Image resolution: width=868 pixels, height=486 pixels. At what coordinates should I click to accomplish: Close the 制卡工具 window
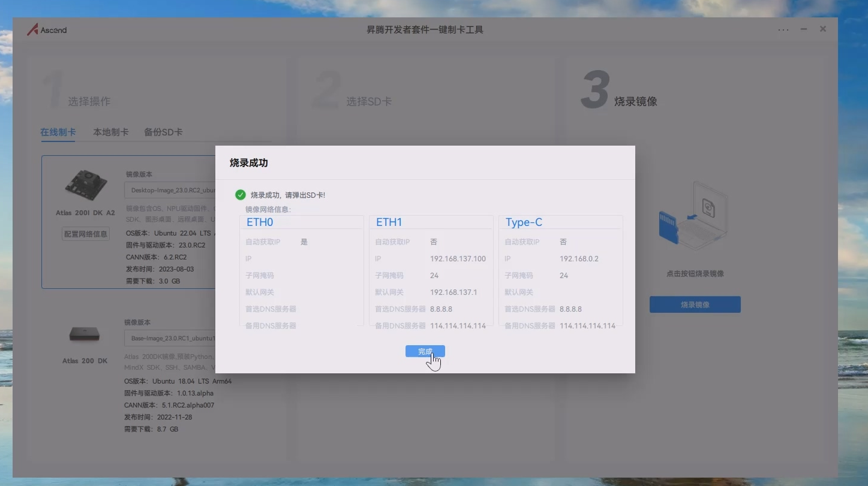(x=823, y=29)
